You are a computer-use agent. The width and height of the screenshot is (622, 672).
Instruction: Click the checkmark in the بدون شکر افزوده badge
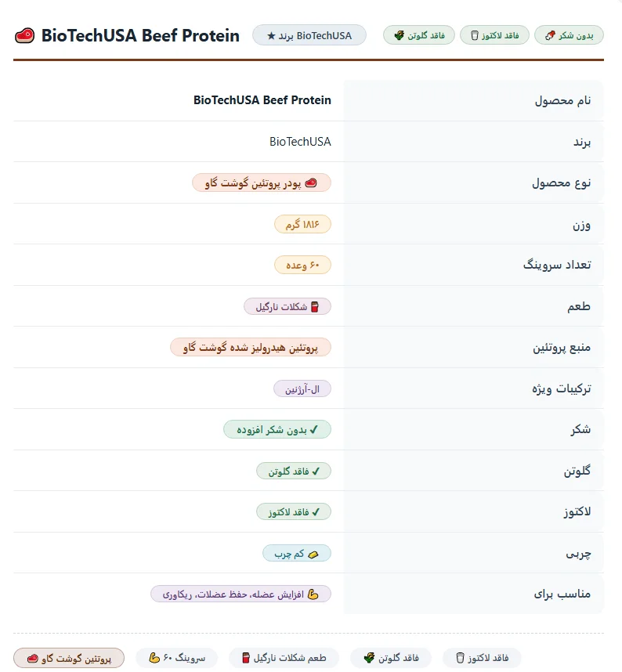tap(314, 430)
